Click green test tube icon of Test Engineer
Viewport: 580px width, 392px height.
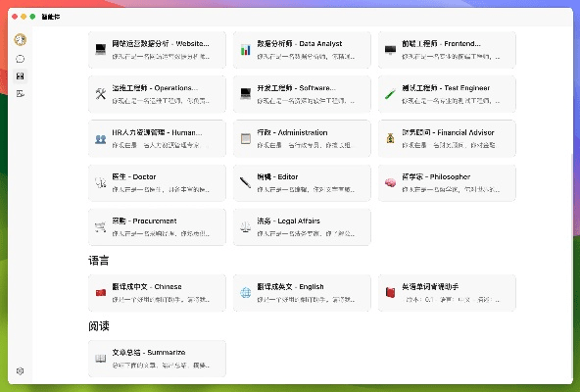pos(391,94)
